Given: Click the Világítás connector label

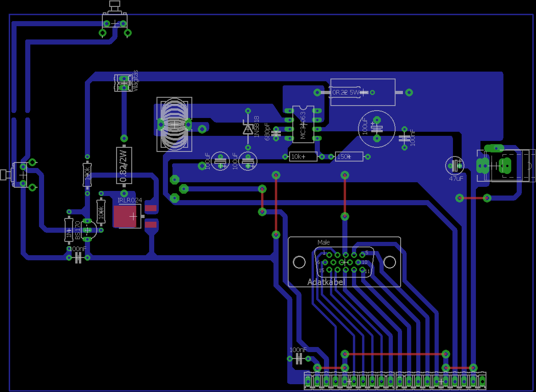Looking at the screenshot, I should point(136,80).
